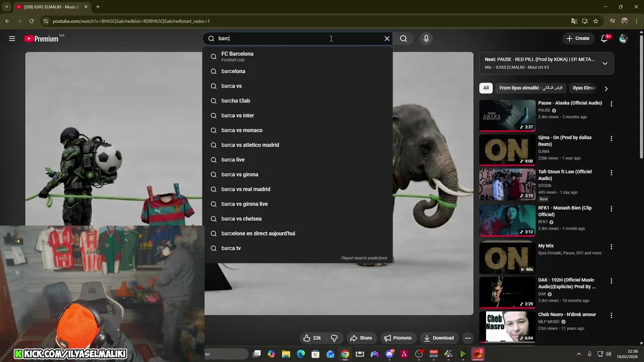Open the RFK1 - Manash Bien video title
This screenshot has height=362, width=644.
(565, 211)
